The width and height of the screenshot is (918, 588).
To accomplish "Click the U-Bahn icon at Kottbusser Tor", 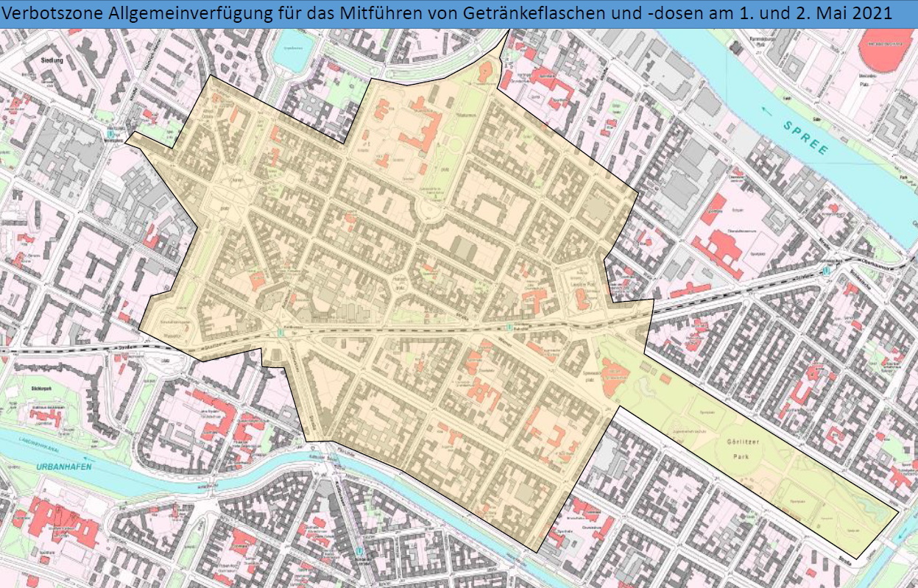I will 280,333.
